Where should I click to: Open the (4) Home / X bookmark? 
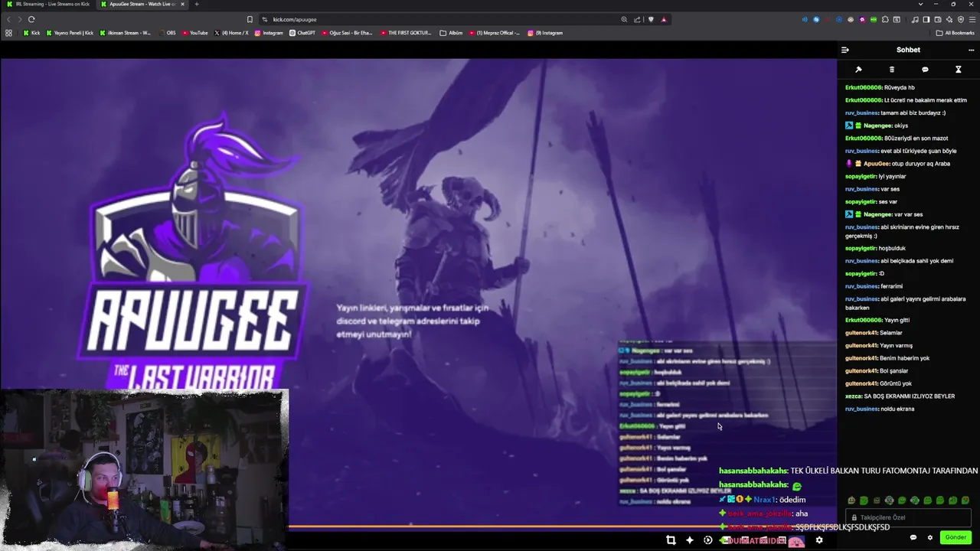(231, 33)
